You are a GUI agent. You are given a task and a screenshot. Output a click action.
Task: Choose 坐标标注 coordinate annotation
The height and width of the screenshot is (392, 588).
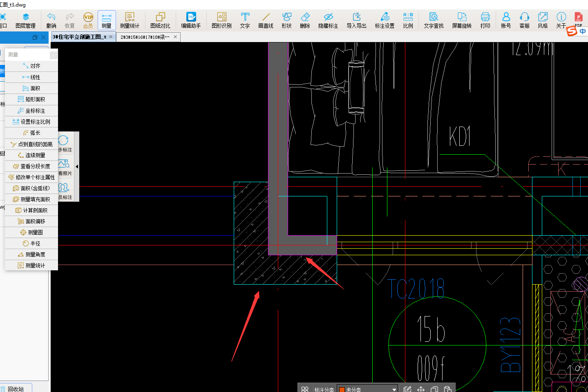(x=31, y=111)
